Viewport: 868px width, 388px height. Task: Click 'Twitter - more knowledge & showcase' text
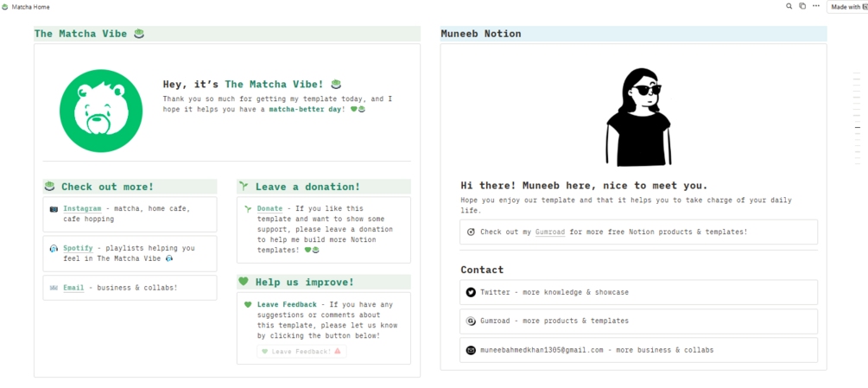click(554, 292)
